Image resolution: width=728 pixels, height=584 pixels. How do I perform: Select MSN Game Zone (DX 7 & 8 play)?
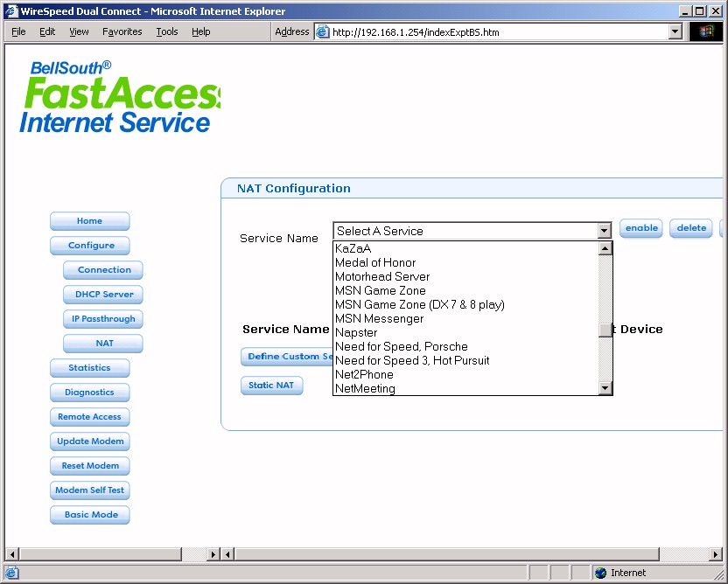pos(466,304)
